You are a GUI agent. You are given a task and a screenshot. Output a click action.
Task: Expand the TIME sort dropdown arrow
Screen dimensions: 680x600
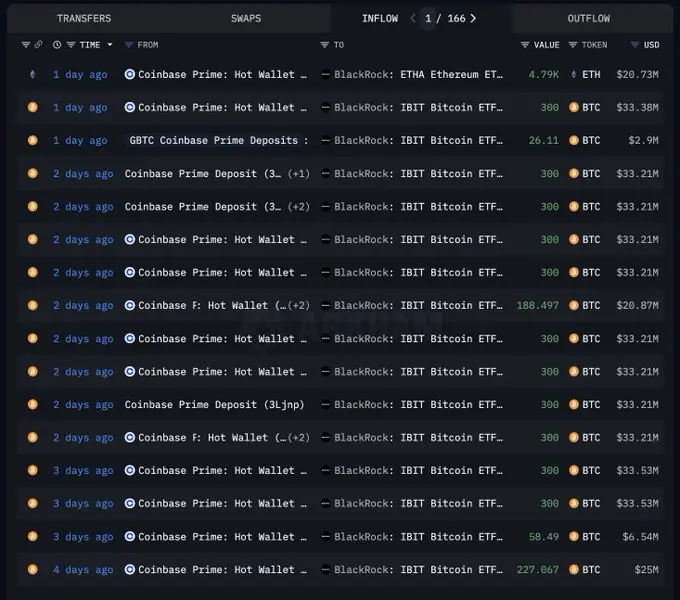click(x=110, y=45)
